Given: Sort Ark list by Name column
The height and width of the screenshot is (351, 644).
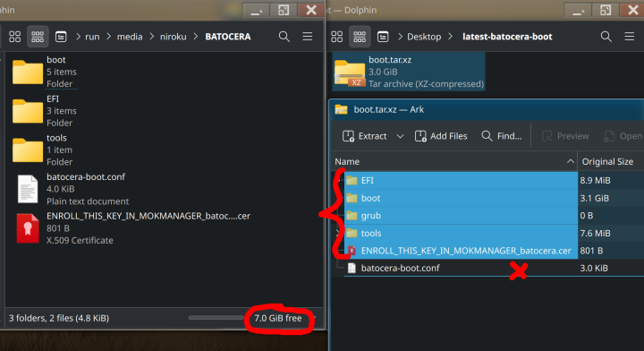Looking at the screenshot, I should [x=453, y=161].
